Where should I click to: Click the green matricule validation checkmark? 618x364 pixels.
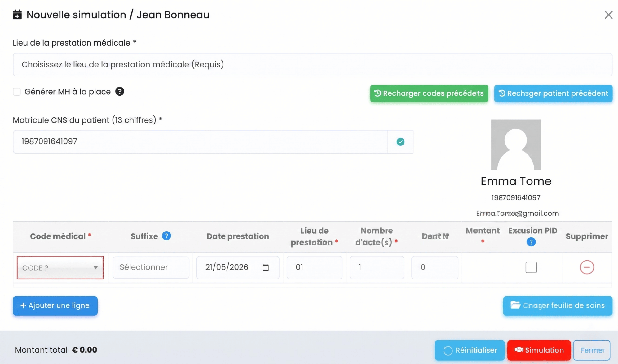click(x=400, y=141)
